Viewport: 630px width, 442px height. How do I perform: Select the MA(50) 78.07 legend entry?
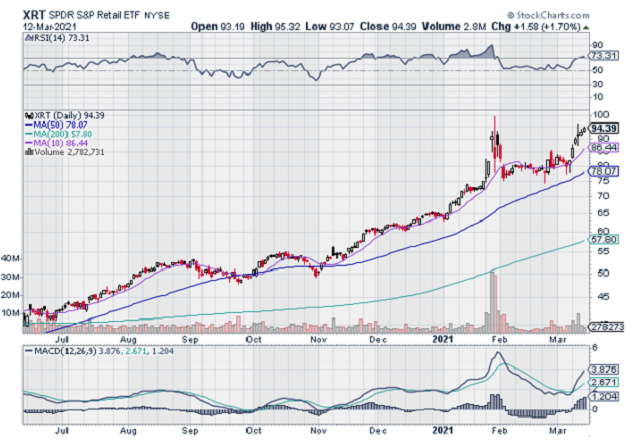56,125
